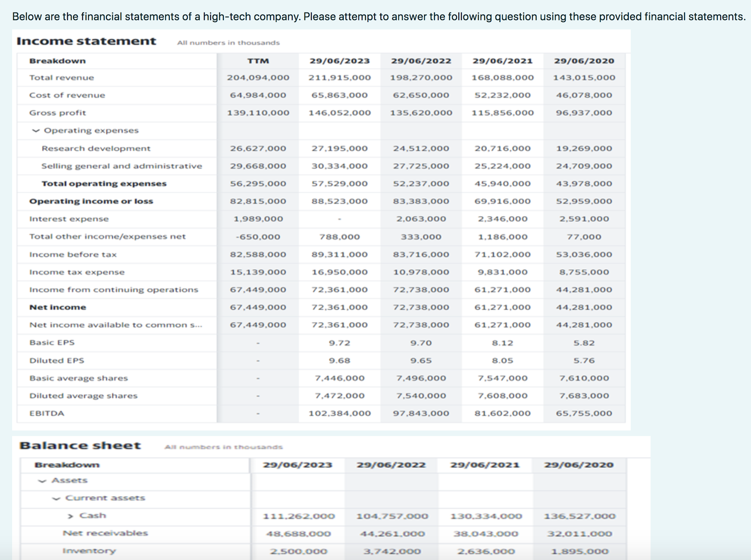
Task: Collapse the Assets section
Action: click(42, 481)
